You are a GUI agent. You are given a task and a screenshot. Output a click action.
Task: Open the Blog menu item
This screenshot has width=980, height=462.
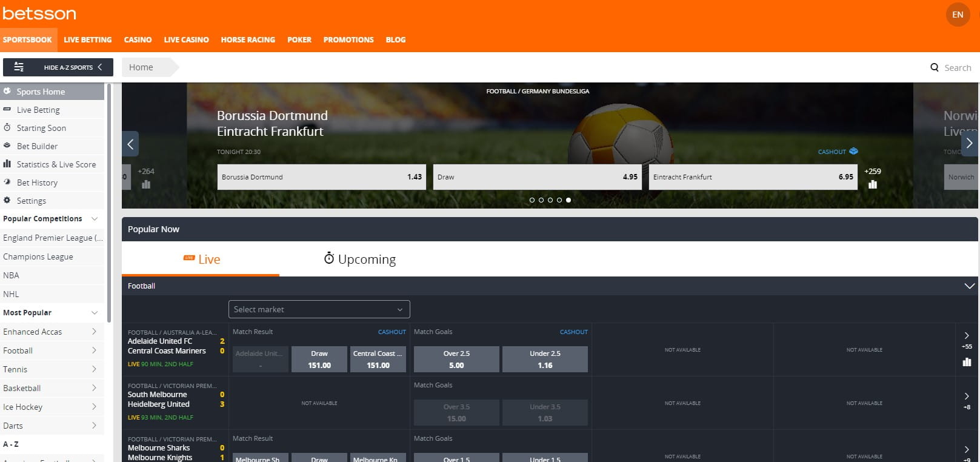pyautogui.click(x=396, y=40)
